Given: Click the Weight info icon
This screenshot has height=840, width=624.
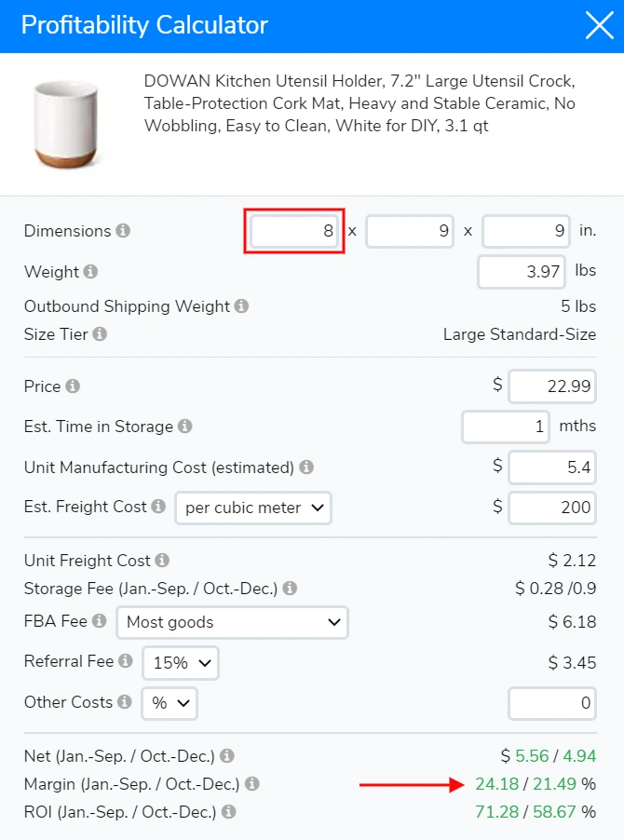Looking at the screenshot, I should coord(91,272).
